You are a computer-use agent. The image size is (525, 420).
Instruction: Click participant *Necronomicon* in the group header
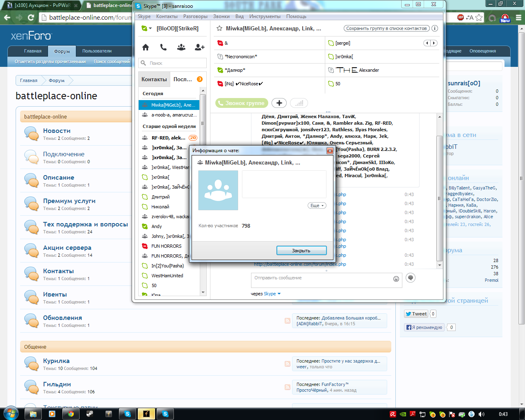(x=241, y=57)
